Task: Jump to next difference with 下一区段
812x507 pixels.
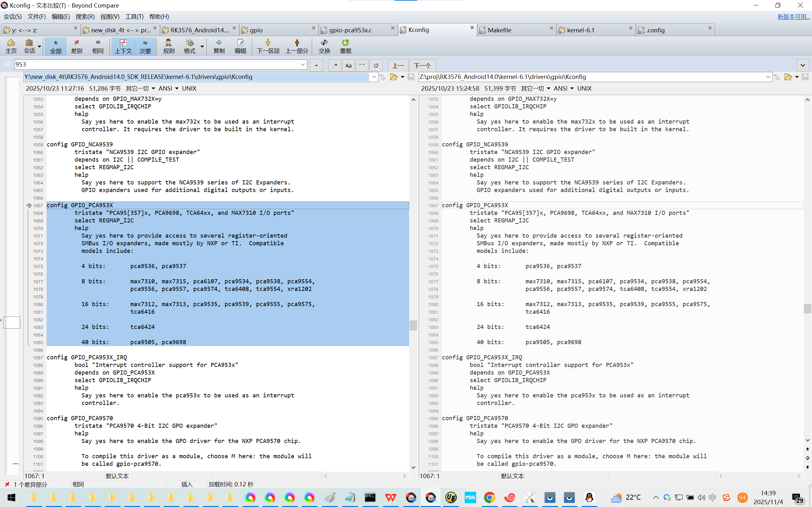Action: click(x=268, y=46)
